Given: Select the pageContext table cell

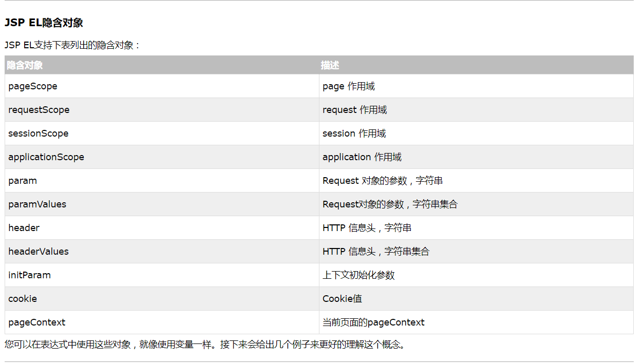Looking at the screenshot, I should [37, 322].
